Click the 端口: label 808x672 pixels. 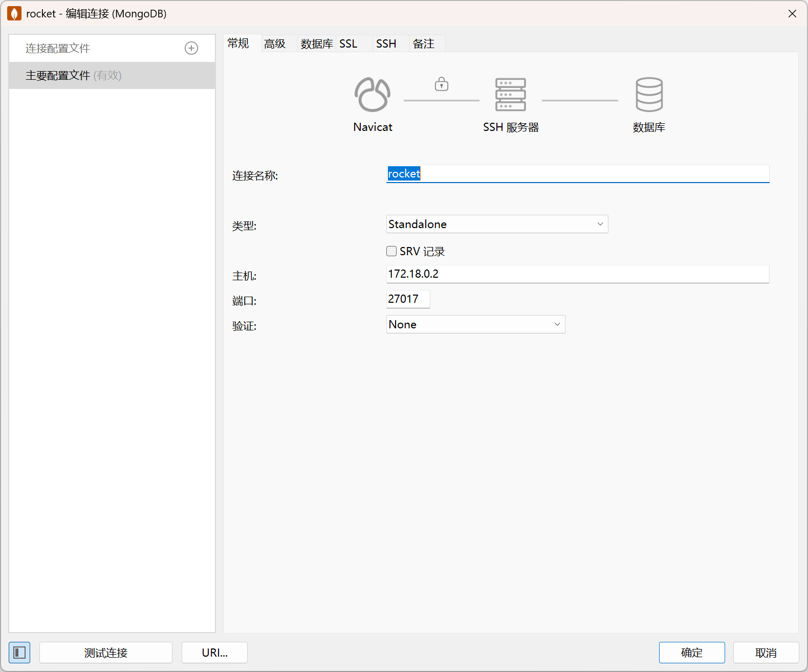pos(244,301)
